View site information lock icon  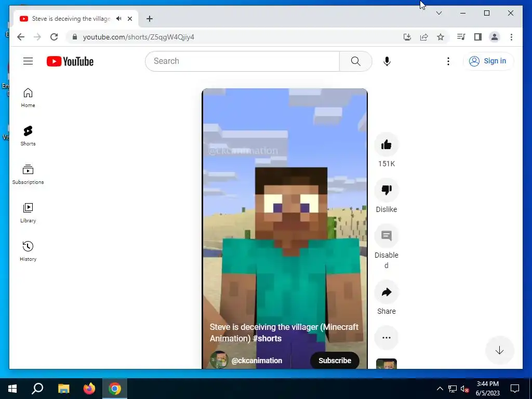(75, 37)
